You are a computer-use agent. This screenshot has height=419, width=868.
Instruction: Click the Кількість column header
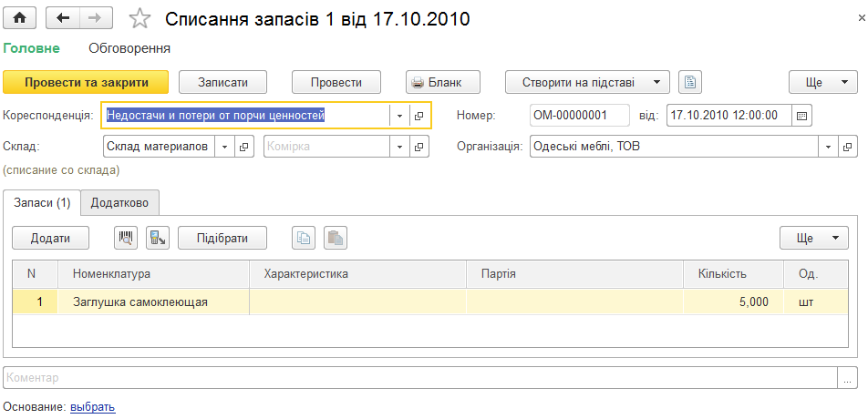(733, 273)
